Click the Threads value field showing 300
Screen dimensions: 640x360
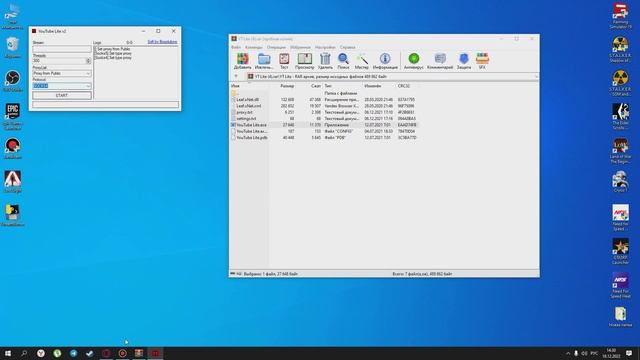[59, 61]
